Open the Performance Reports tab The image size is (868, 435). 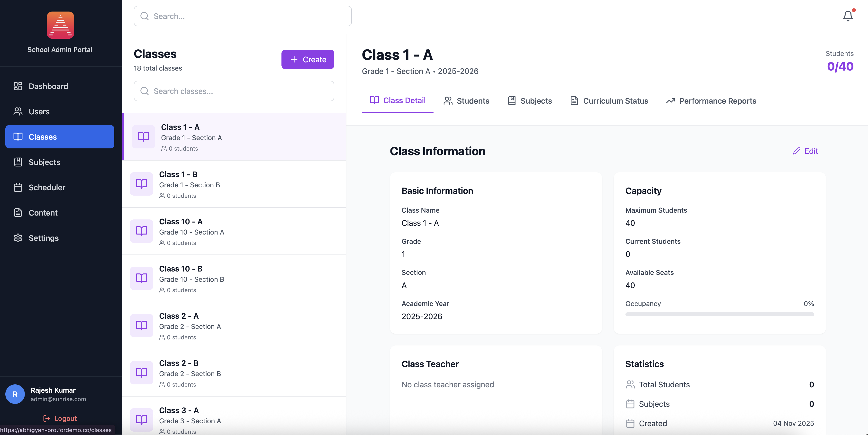[x=711, y=101]
